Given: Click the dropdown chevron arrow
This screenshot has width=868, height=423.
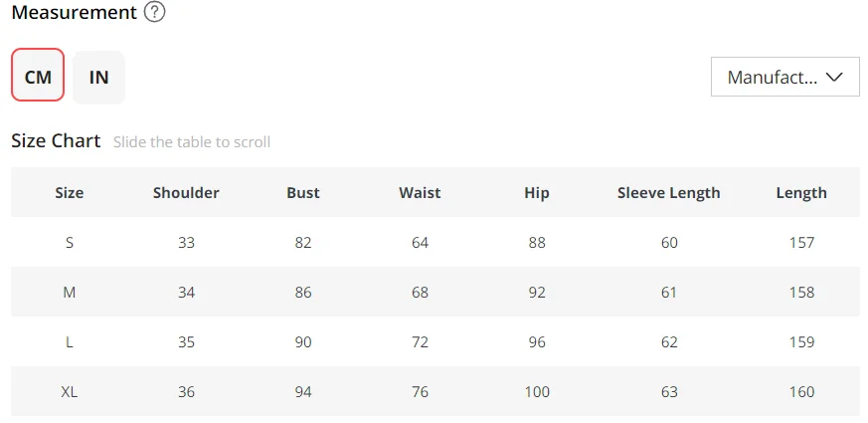Looking at the screenshot, I should (x=834, y=77).
